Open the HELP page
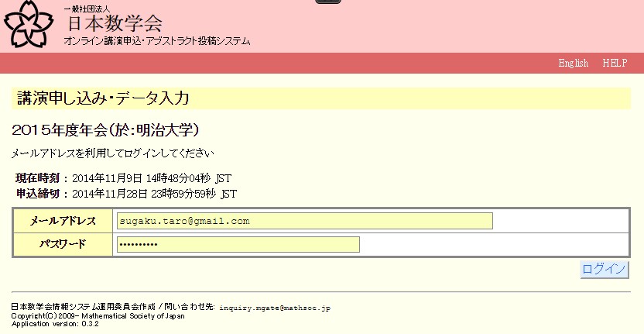 [x=615, y=63]
